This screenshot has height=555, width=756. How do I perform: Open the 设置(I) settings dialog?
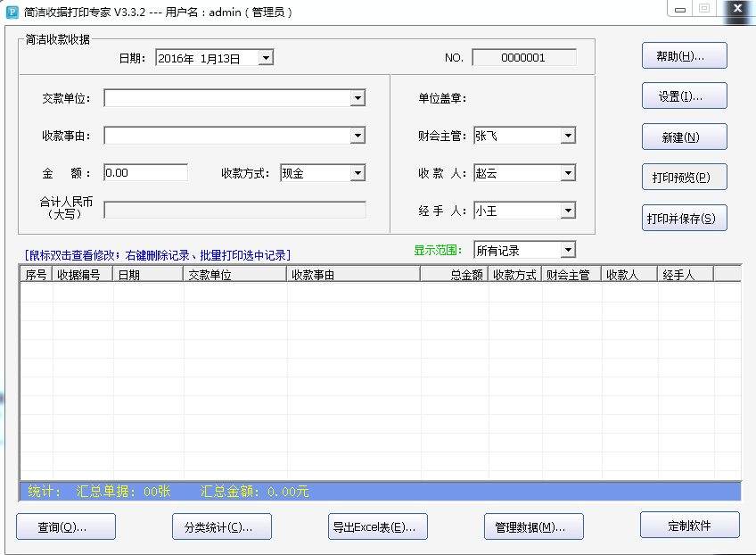click(x=684, y=95)
